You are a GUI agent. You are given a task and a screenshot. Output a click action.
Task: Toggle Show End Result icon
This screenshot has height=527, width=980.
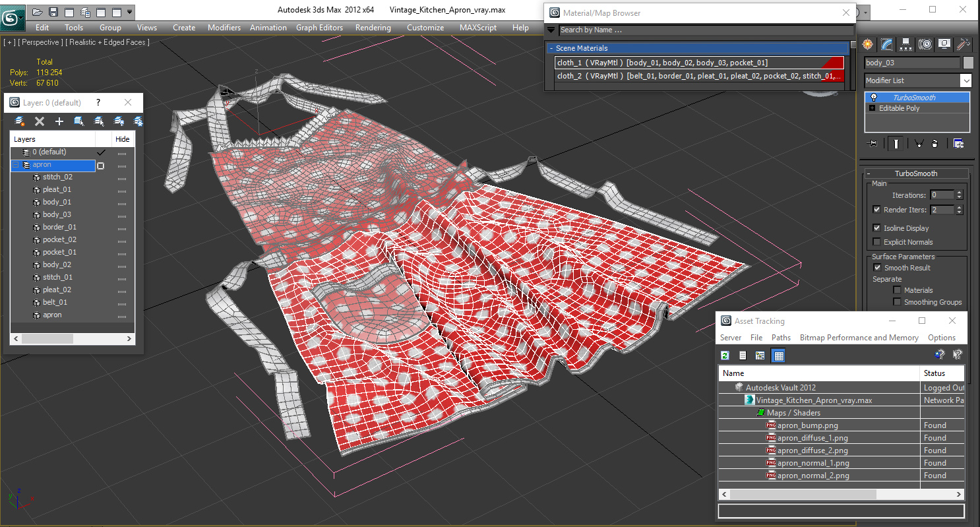coord(896,144)
